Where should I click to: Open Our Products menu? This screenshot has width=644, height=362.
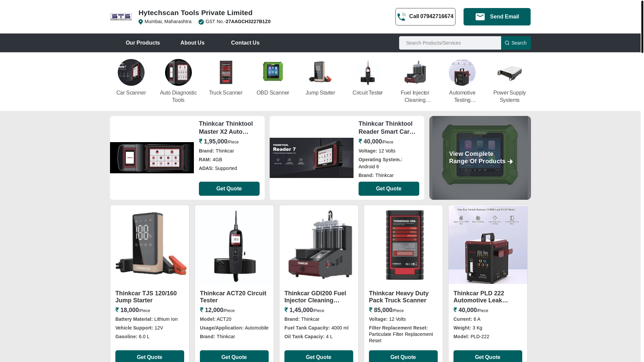click(x=143, y=43)
